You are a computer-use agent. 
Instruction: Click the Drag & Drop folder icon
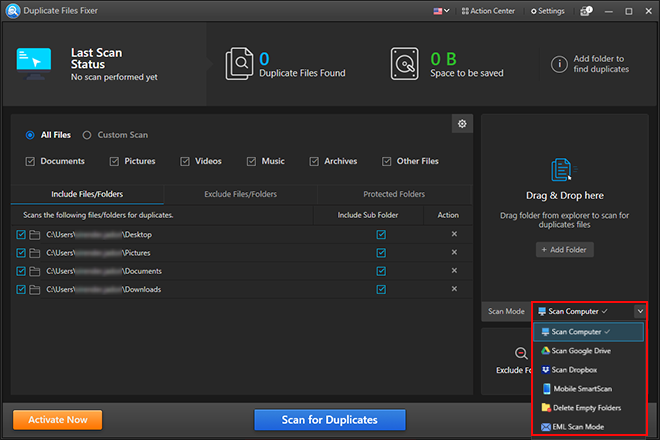click(x=560, y=169)
